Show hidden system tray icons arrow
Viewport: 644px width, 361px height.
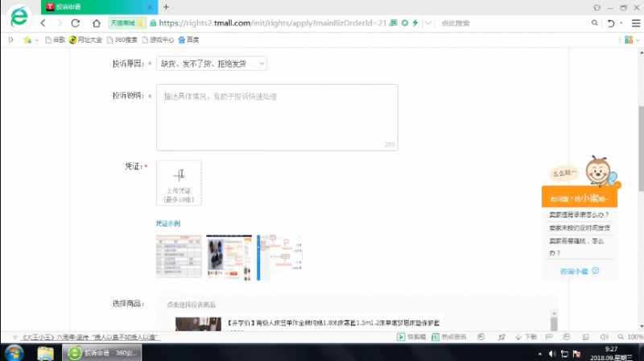click(539, 354)
